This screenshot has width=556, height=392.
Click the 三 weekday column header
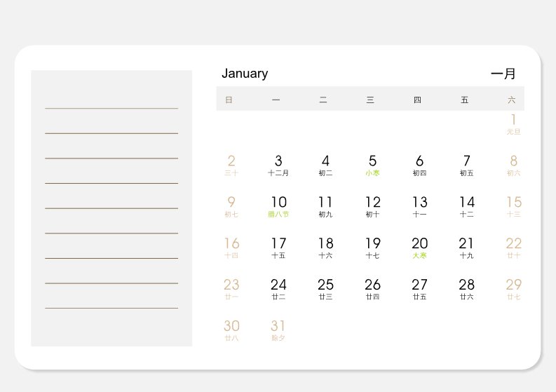pyautogui.click(x=370, y=100)
